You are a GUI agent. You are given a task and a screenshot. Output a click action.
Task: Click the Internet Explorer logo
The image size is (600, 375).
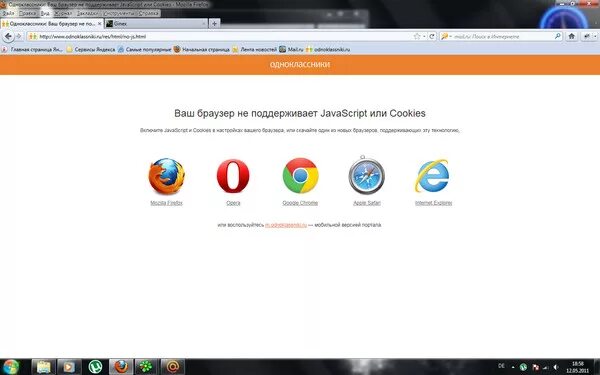433,176
